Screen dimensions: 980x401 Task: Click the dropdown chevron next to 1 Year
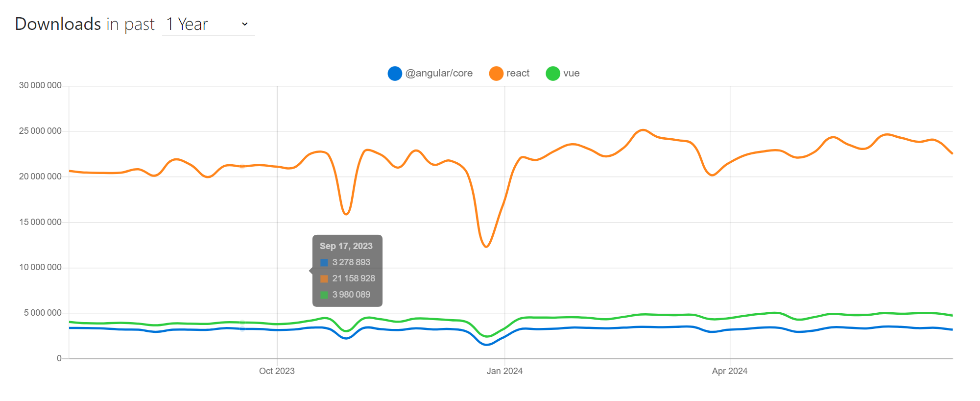(244, 24)
